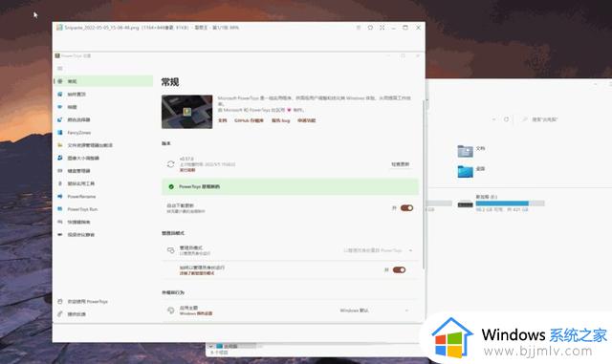Expand the Explorer address bar history chevron

494,119
